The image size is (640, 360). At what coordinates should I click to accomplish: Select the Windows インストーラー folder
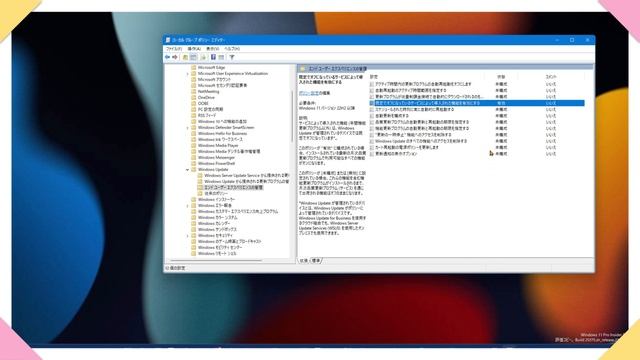[217, 200]
